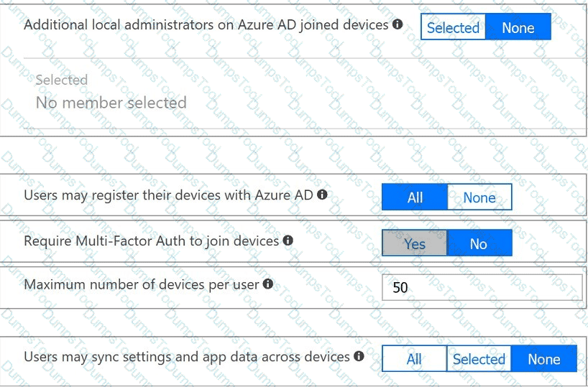The height and width of the screenshot is (387, 588).
Task: Click the Users may sync settings label text
Action: (187, 357)
